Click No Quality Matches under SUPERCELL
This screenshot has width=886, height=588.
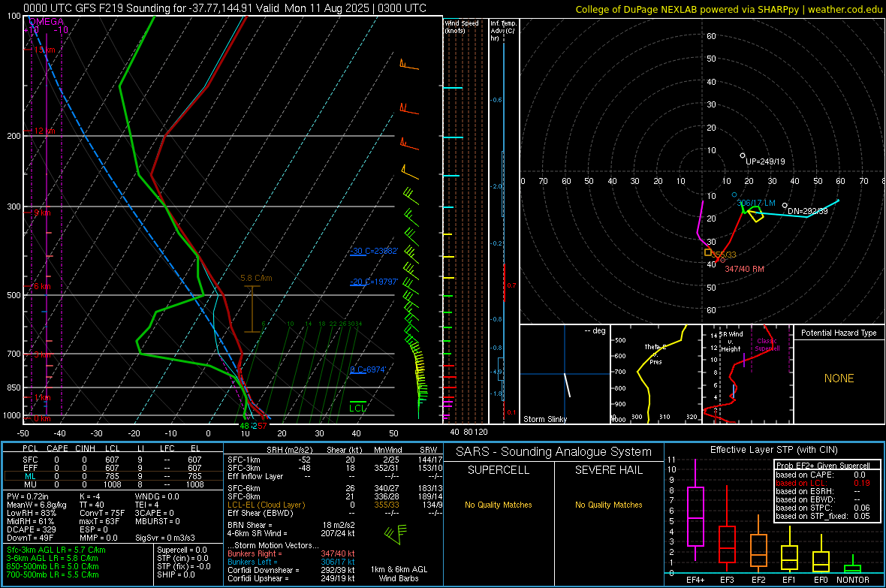pyautogui.click(x=499, y=505)
